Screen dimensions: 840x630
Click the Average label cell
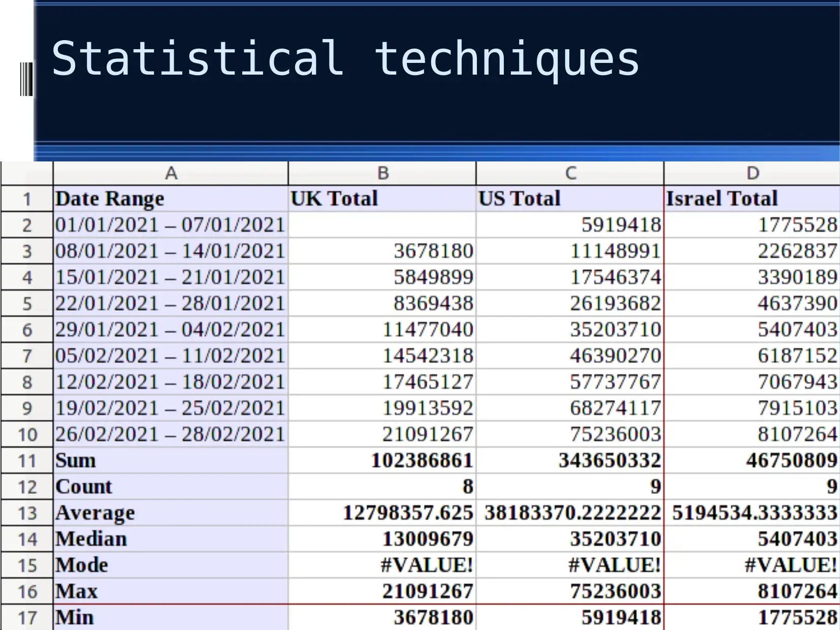[171, 513]
